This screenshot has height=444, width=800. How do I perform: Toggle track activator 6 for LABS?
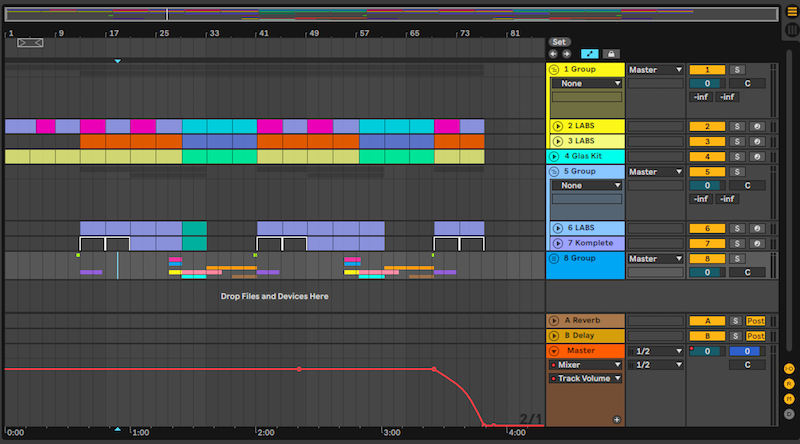[707, 229]
